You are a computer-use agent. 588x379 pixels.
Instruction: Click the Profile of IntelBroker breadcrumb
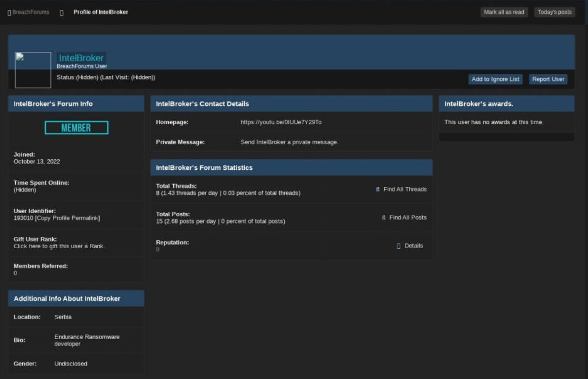(x=101, y=12)
